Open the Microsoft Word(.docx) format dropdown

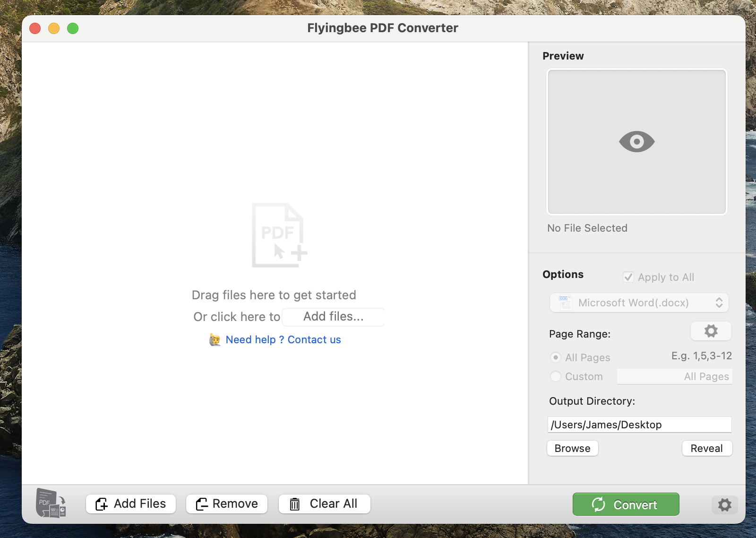click(x=639, y=303)
